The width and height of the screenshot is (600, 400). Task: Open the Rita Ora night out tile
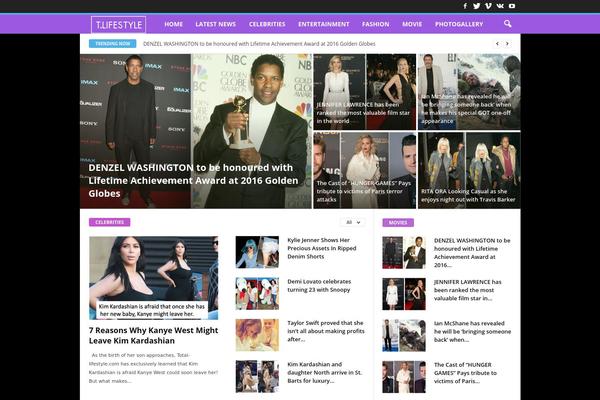coord(469,170)
